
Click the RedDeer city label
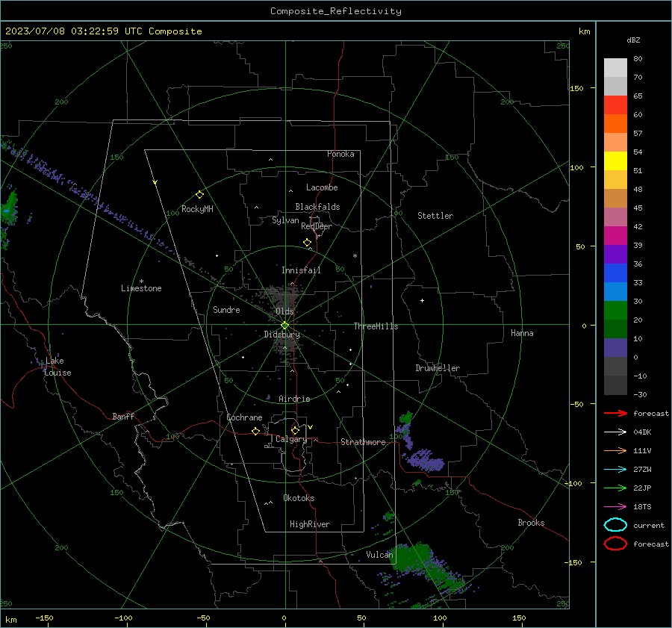click(317, 226)
